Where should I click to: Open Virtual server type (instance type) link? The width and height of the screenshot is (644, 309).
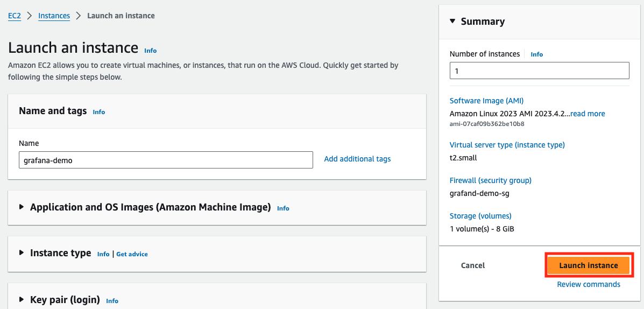pos(507,145)
